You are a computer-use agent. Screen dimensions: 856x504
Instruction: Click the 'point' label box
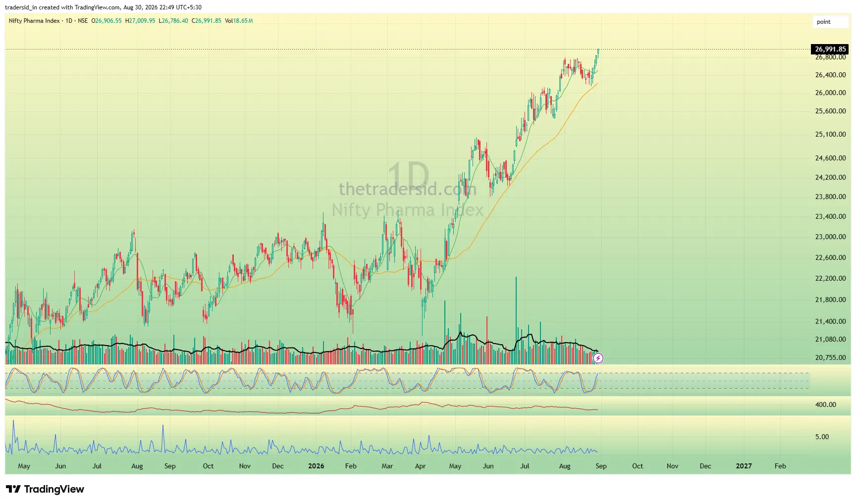(831, 22)
